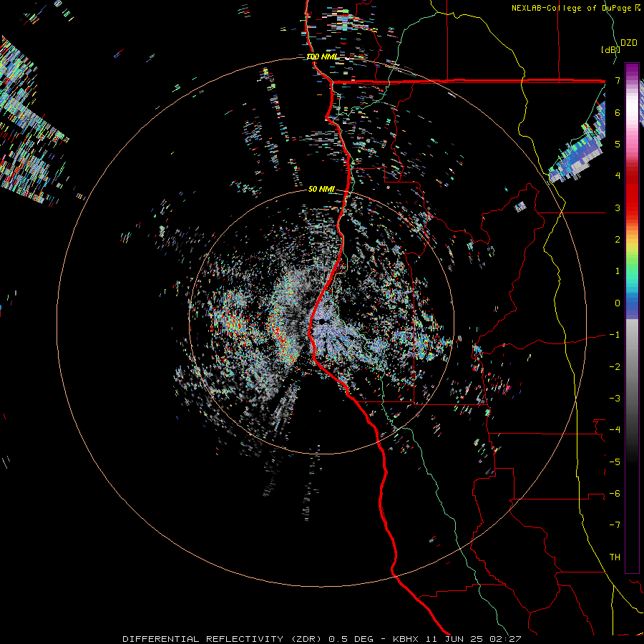644x644 pixels.
Task: Click the -4 value on color scale
Action: click(x=615, y=430)
